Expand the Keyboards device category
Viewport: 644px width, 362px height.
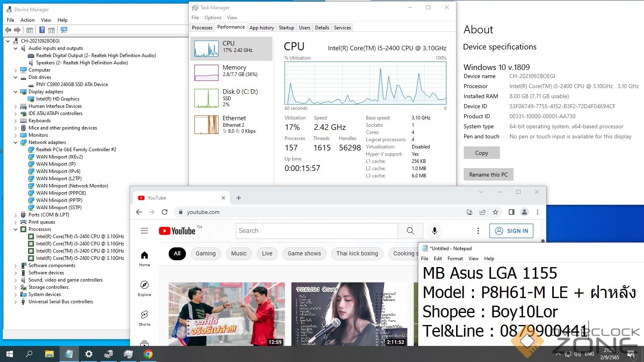click(16, 121)
